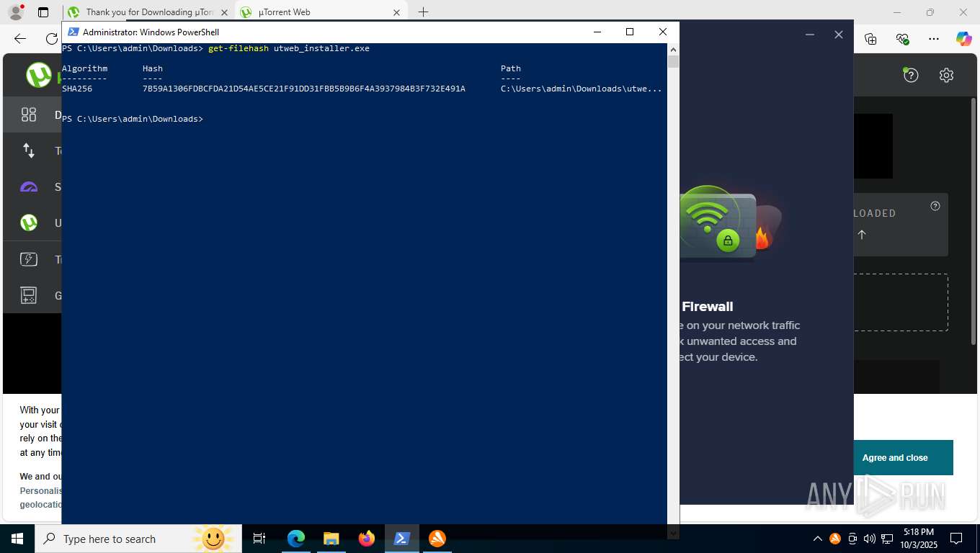Open Firefox from the taskbar
This screenshot has width=980, height=553.
[x=367, y=539]
